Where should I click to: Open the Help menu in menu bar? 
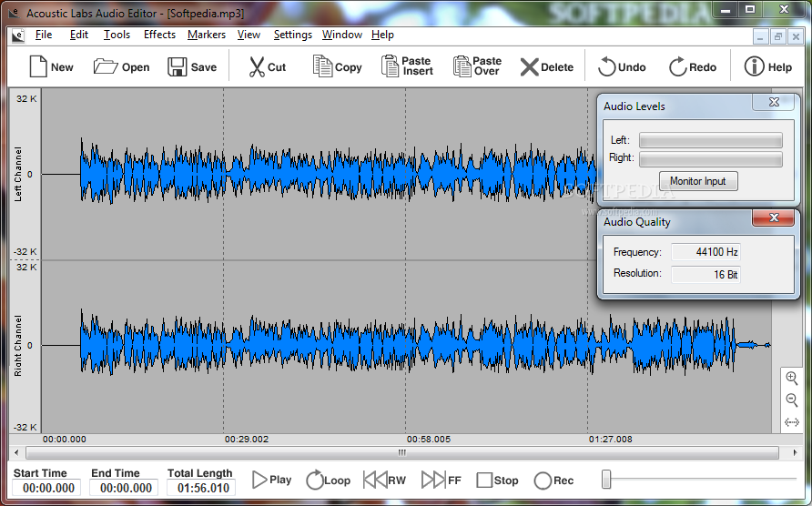point(382,35)
